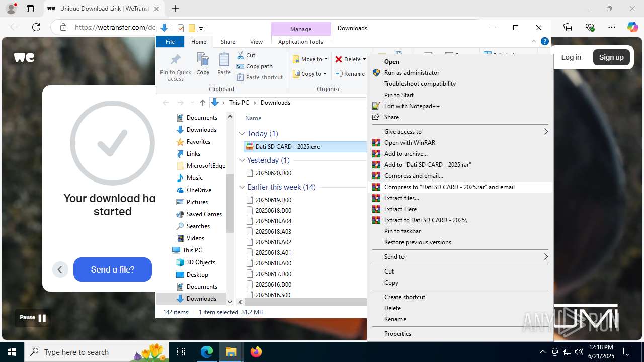
Task: Choose Add to archive...
Action: 460,154
